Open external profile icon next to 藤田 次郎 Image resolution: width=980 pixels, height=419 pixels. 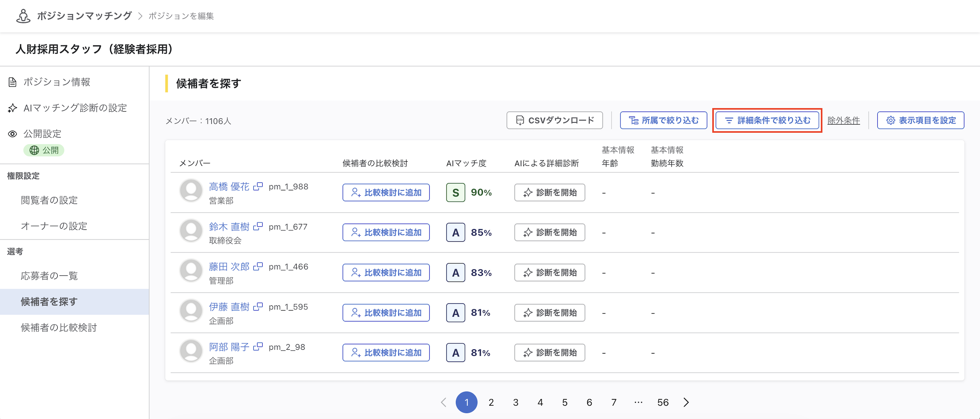click(258, 266)
